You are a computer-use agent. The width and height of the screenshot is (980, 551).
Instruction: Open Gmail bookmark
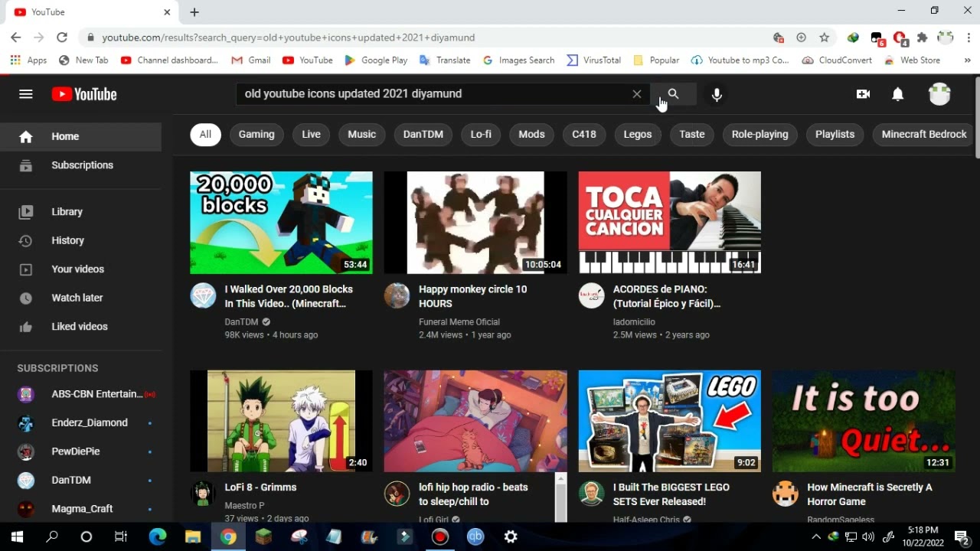[x=251, y=60]
